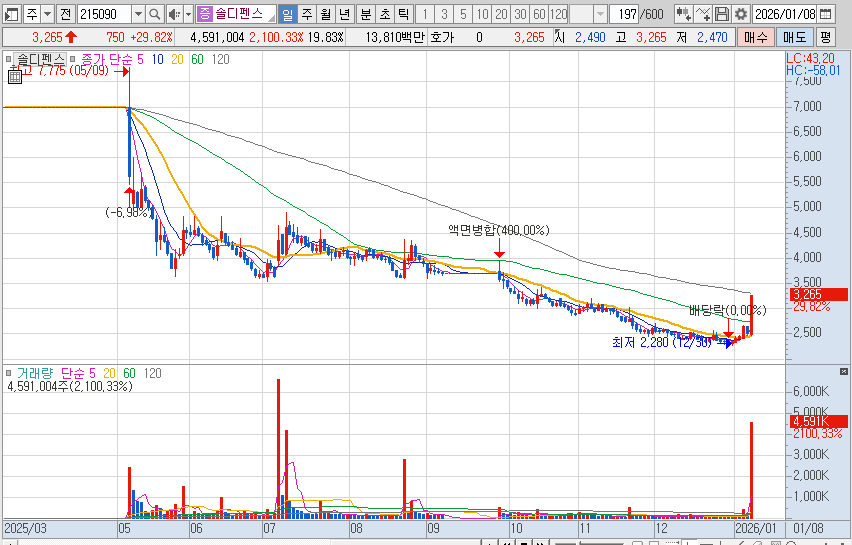Open the stock code search magnifier
The image size is (852, 545).
[155, 14]
